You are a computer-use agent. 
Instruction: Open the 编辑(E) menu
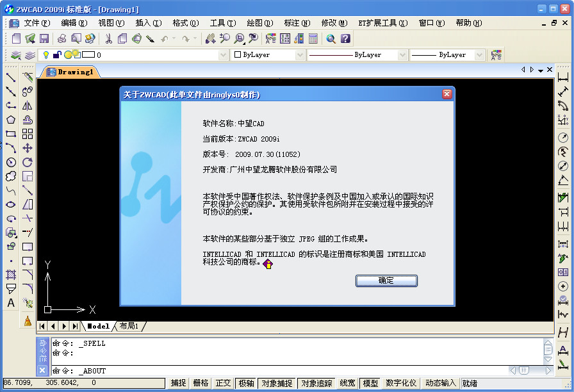[74, 23]
